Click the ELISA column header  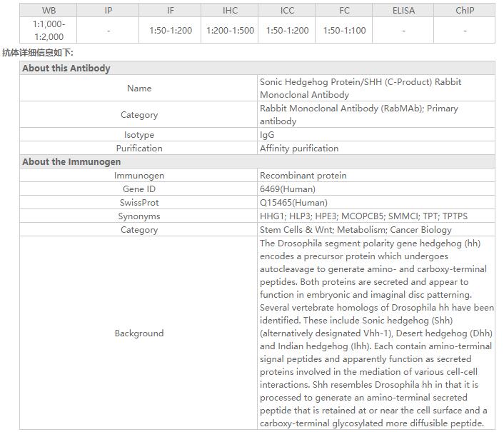[x=403, y=11]
